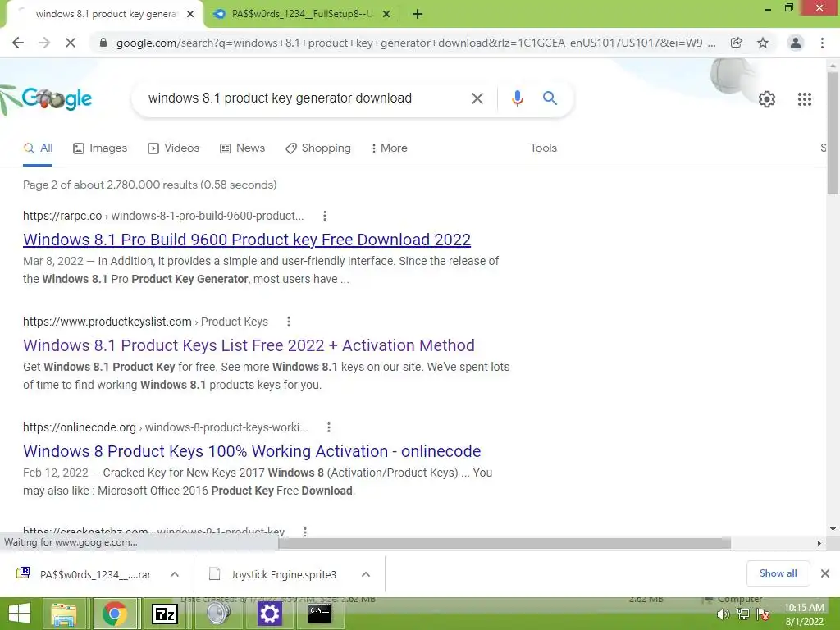Open the Chrome profile avatar menu
This screenshot has width=840, height=630.
(x=796, y=43)
